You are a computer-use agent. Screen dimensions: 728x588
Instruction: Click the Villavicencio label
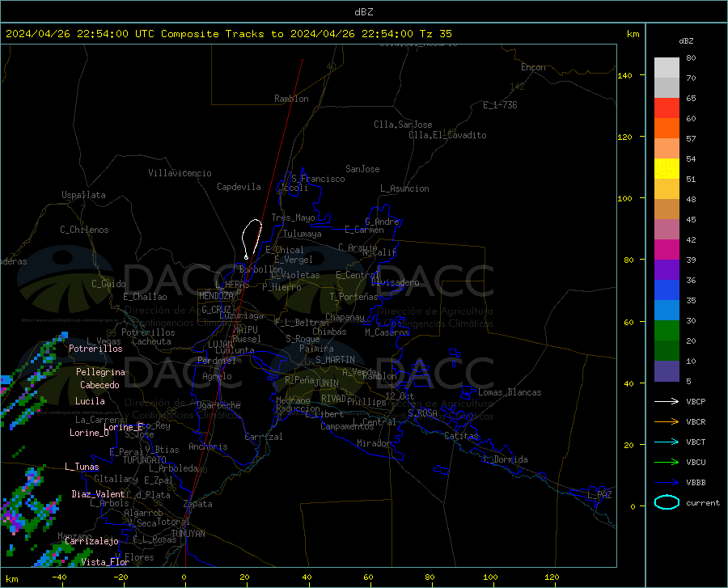click(180, 173)
